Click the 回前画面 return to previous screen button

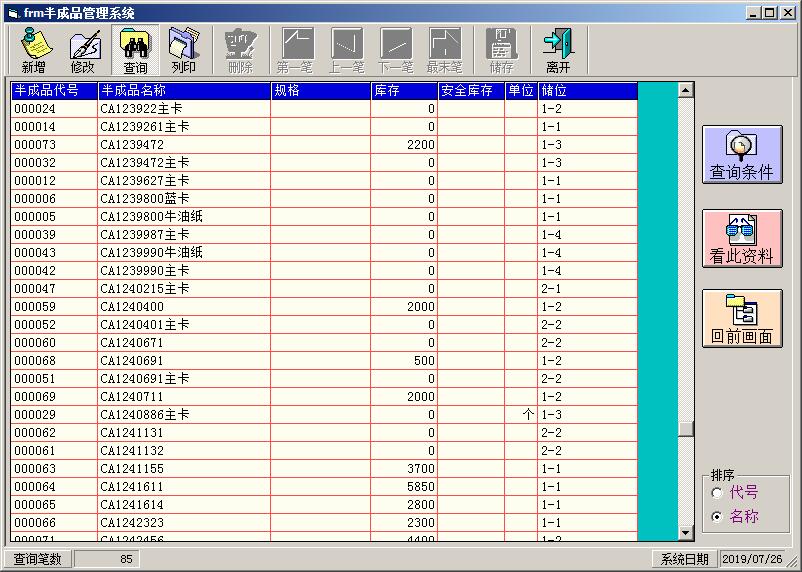[742, 319]
